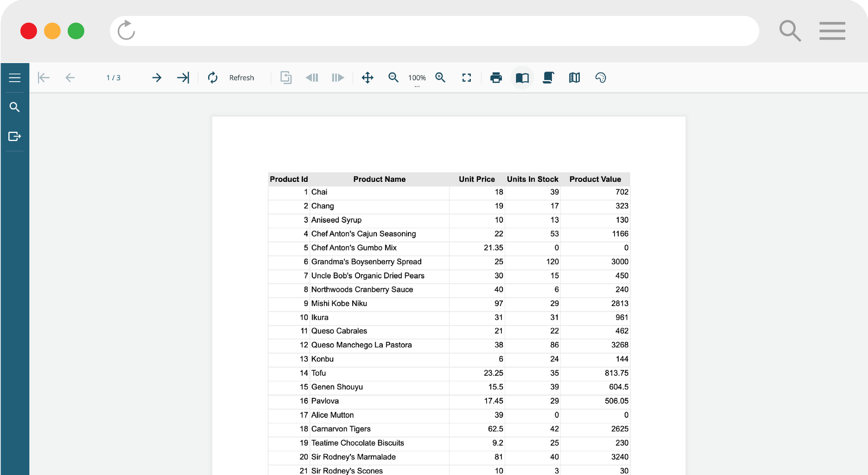Click the Product Name column header

click(380, 179)
